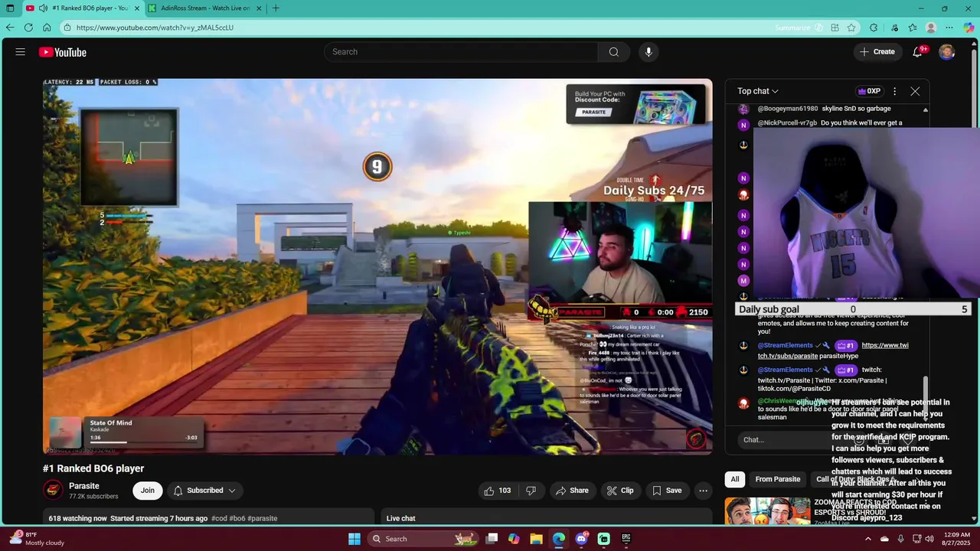
Task: Click the video player area
Action: [377, 266]
